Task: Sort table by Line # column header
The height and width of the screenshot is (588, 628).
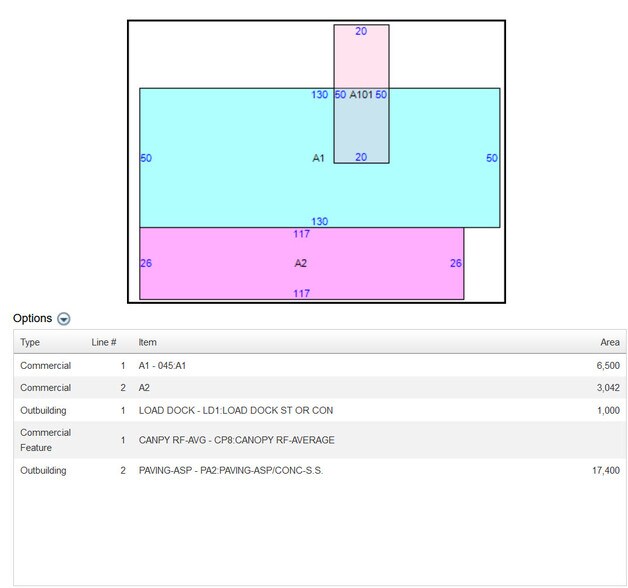Action: tap(105, 342)
